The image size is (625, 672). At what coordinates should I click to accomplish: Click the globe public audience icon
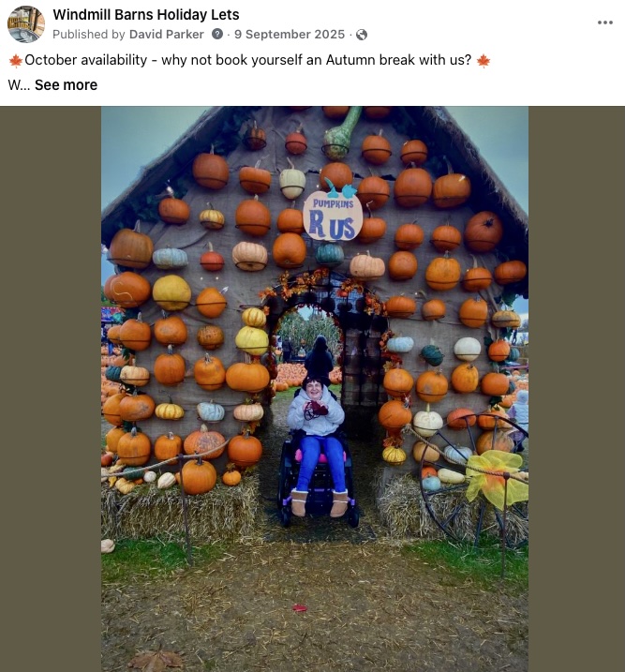coord(362,35)
